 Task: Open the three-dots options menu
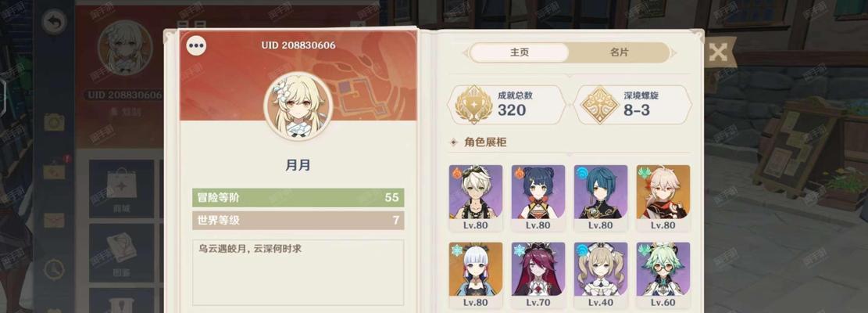(197, 46)
